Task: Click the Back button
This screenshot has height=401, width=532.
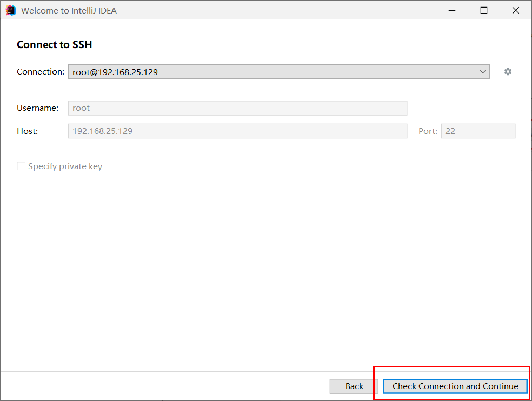Action: coord(354,386)
